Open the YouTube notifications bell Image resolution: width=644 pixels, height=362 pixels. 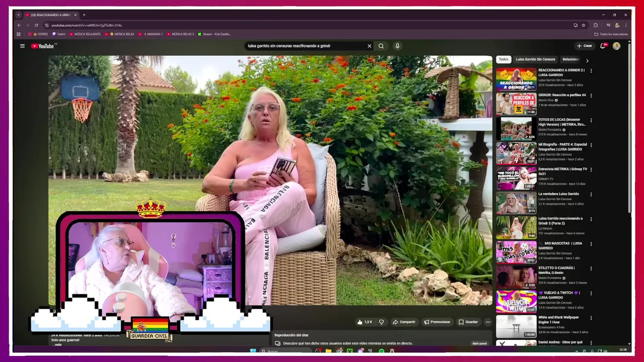pos(603,46)
